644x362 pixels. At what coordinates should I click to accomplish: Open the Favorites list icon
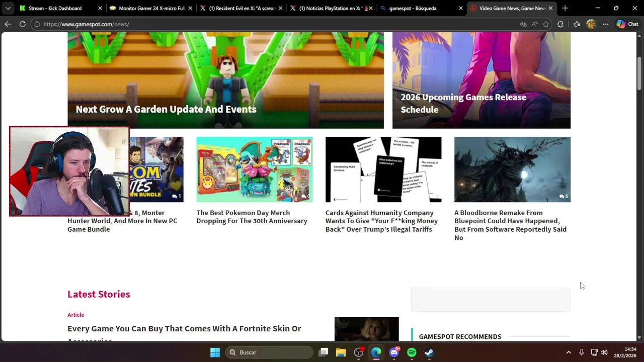[x=577, y=24]
